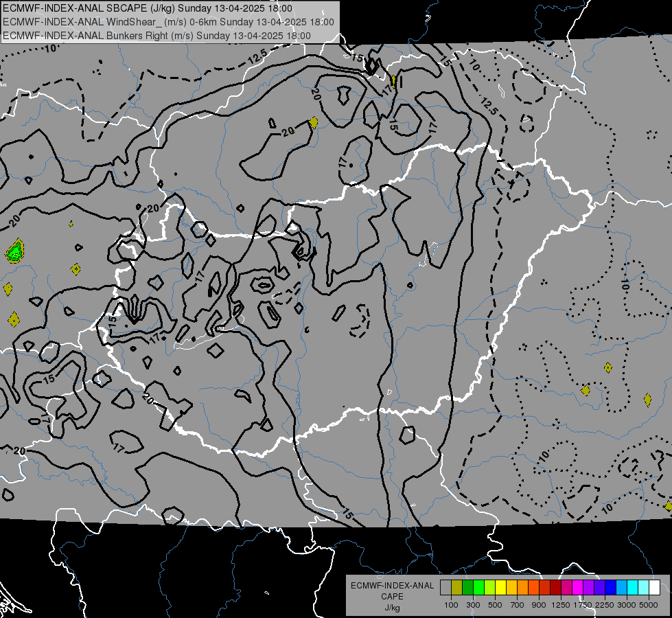Click the 500 value under the legend

point(495,605)
